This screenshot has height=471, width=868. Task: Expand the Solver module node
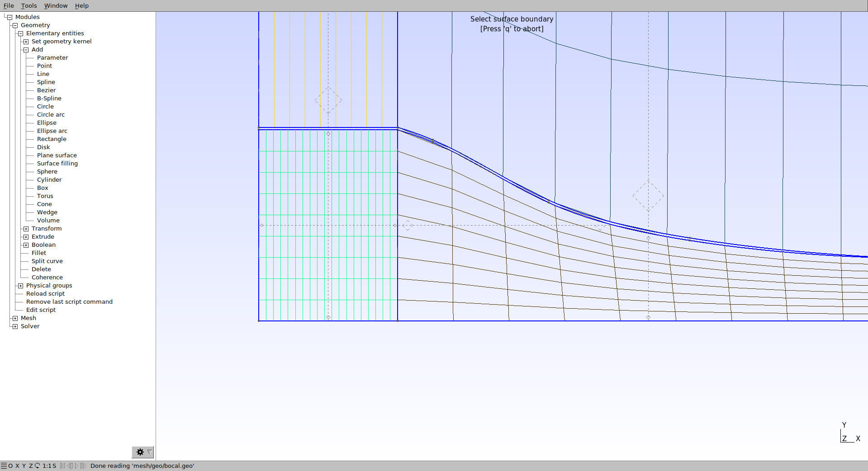pos(15,326)
